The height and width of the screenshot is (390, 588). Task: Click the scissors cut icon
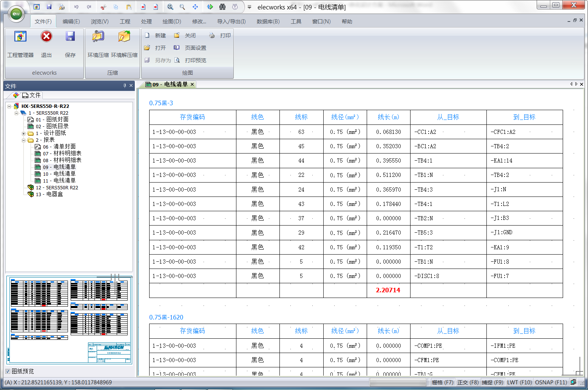(103, 7)
